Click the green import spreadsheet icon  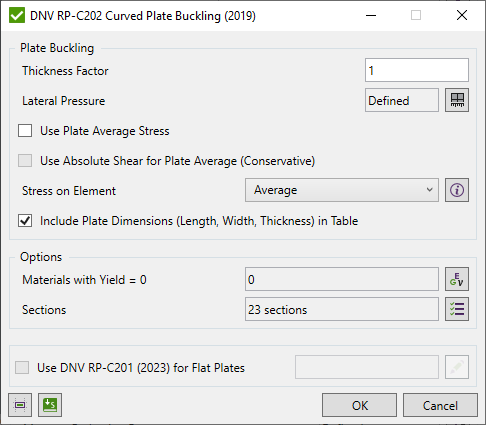coord(50,405)
